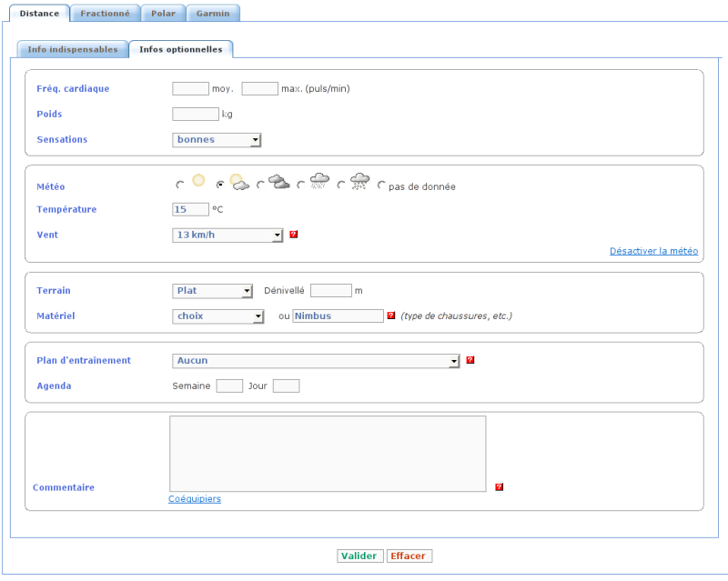Click the rain cloud icon
The width and height of the screenshot is (728, 581).
coord(319,181)
